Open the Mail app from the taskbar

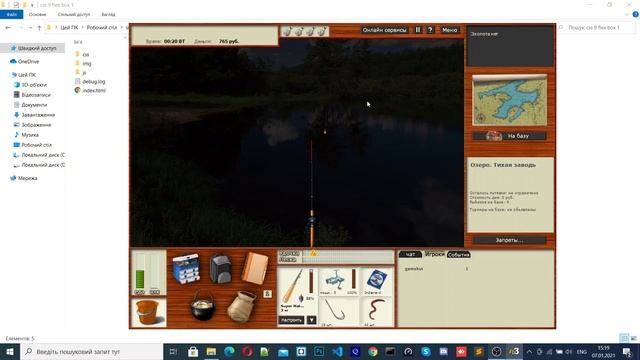click(283, 351)
